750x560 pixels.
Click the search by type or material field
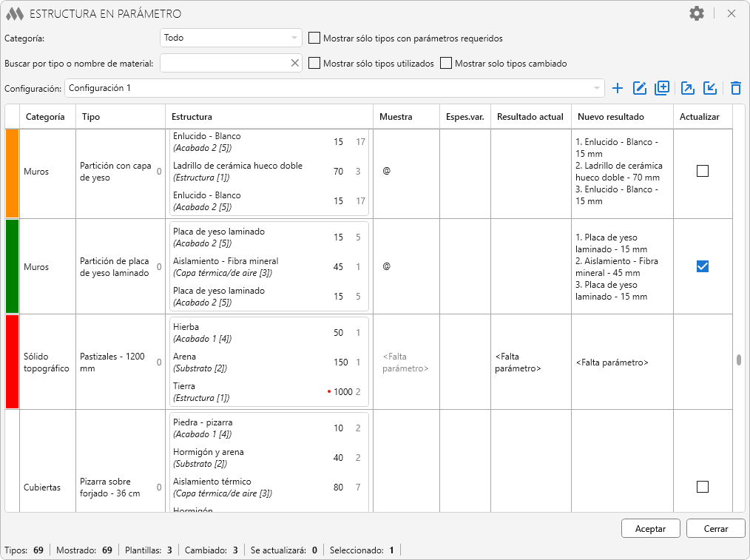tap(224, 63)
